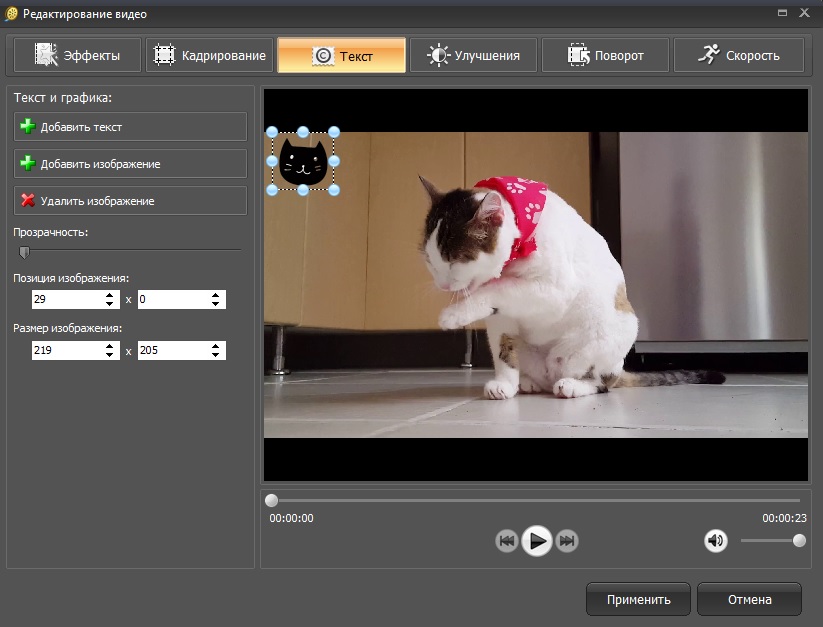The height and width of the screenshot is (627, 823).
Task: Click the top-right resize handle of cat overlay
Action: pos(334,132)
